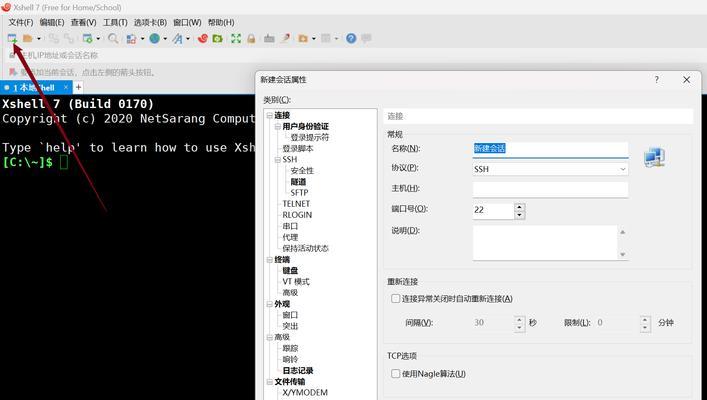Click the computers session icon in dialog

click(x=654, y=158)
